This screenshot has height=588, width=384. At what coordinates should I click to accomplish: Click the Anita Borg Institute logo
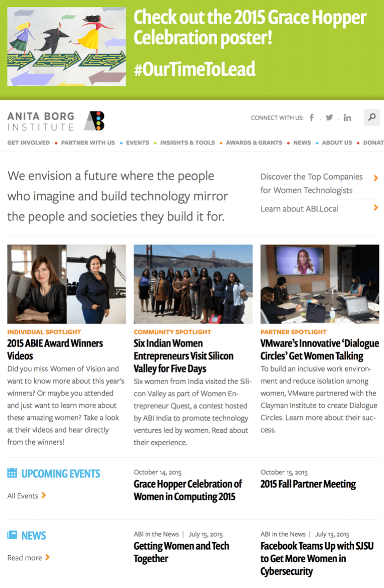click(x=56, y=121)
